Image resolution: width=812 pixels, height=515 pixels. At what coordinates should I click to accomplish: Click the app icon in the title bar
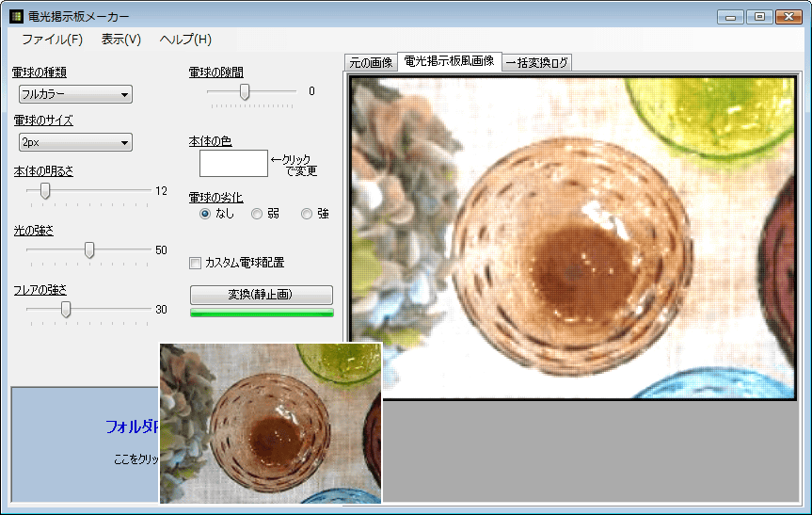pos(16,17)
